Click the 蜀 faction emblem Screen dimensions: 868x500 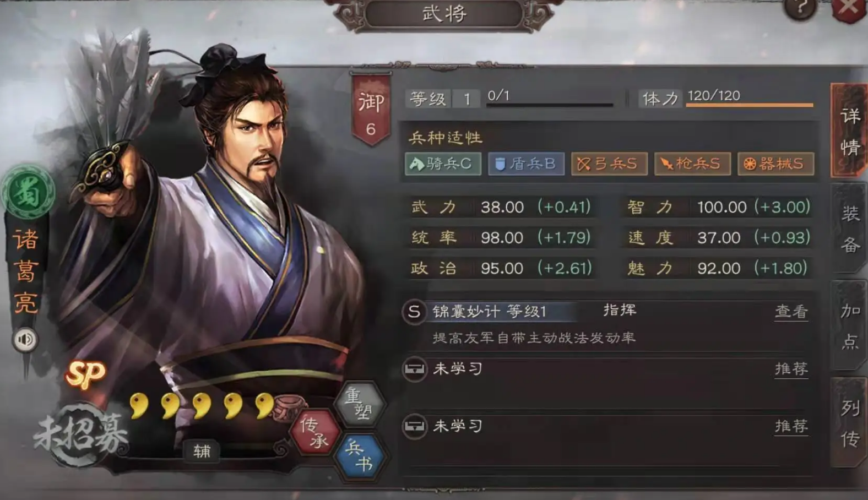(x=28, y=193)
